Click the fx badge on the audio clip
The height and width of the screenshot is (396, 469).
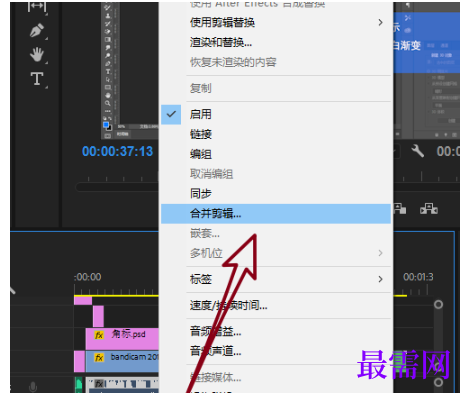(x=99, y=384)
